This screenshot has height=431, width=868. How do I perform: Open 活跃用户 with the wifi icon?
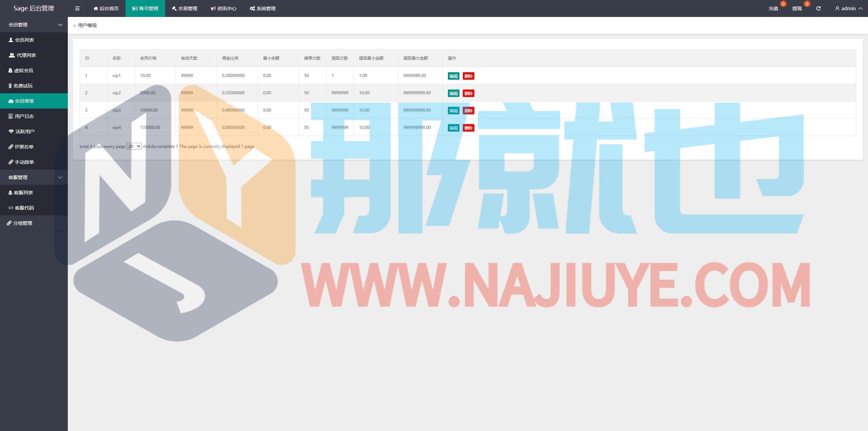pyautogui.click(x=21, y=132)
